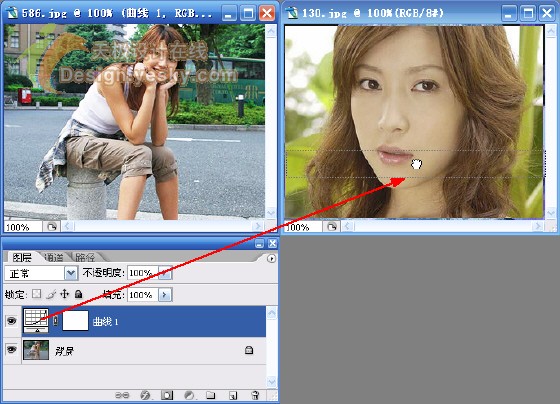Click the delete layer trash icon
This screenshot has height=404, width=560.
[255, 395]
